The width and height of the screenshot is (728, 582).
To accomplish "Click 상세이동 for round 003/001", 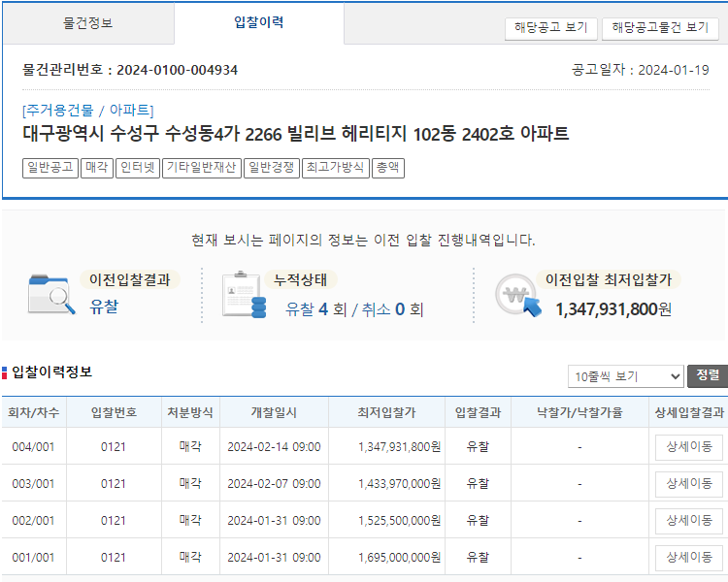I will click(x=689, y=484).
